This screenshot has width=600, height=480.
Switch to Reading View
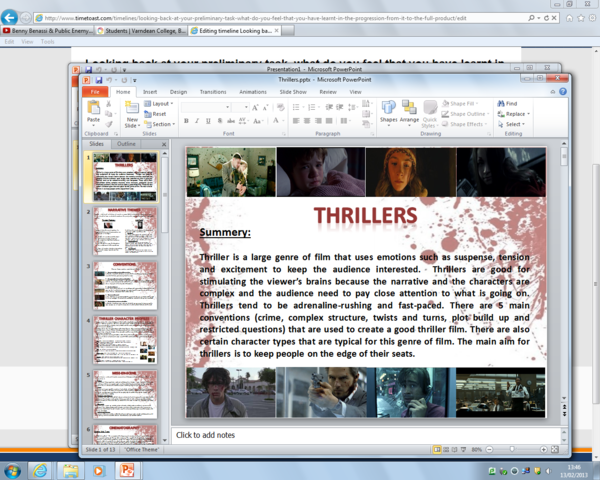(455, 449)
